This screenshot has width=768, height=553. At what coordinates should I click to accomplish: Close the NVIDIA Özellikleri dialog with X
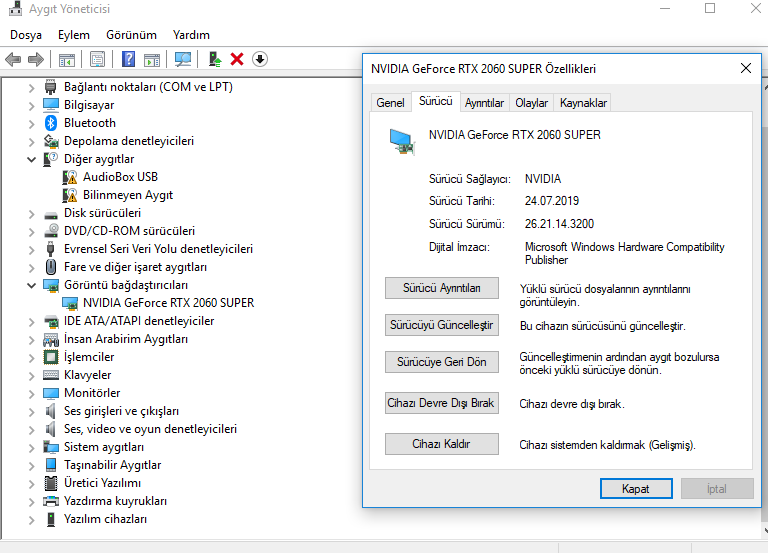(x=745, y=68)
